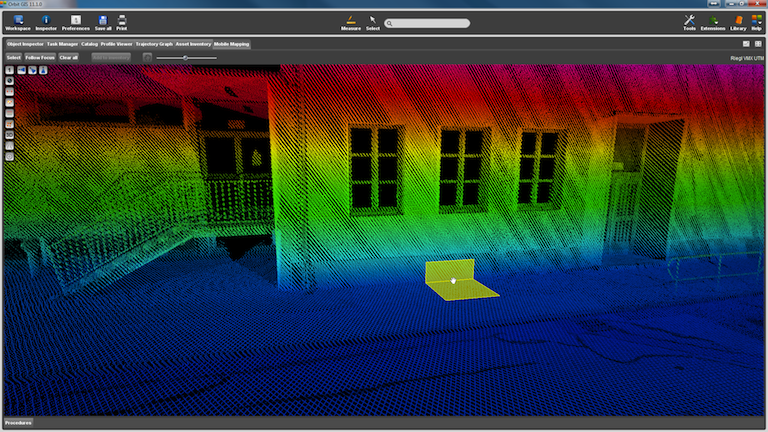Click the Save all icon

[103, 21]
